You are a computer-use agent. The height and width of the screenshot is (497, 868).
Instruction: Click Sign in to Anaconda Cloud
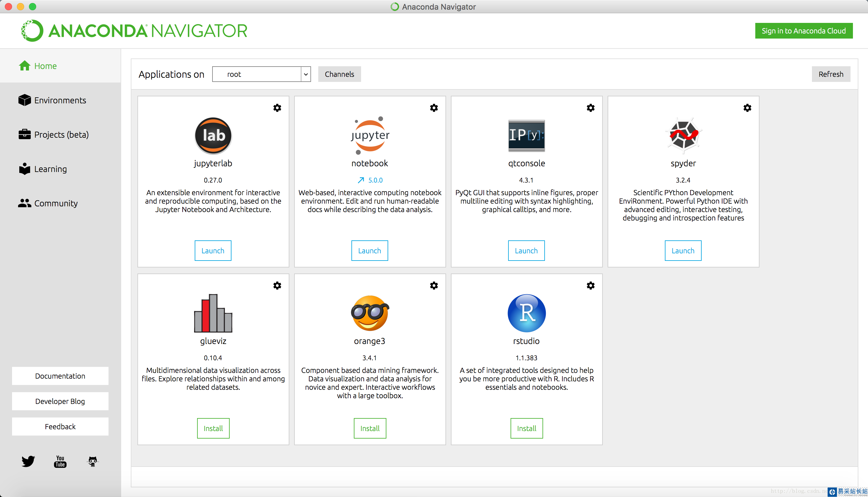pos(804,31)
